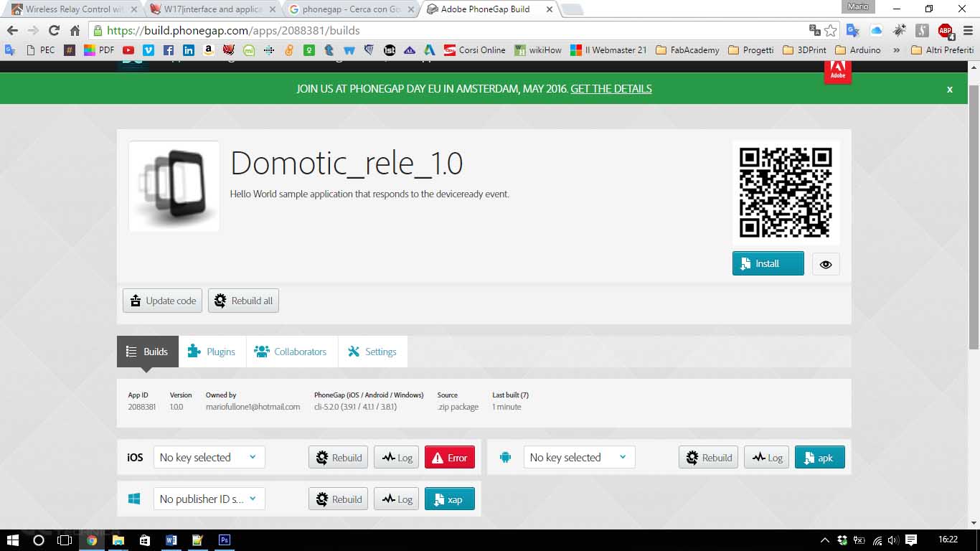Download the Windows xap package
This screenshot has height=551, width=980.
point(450,499)
